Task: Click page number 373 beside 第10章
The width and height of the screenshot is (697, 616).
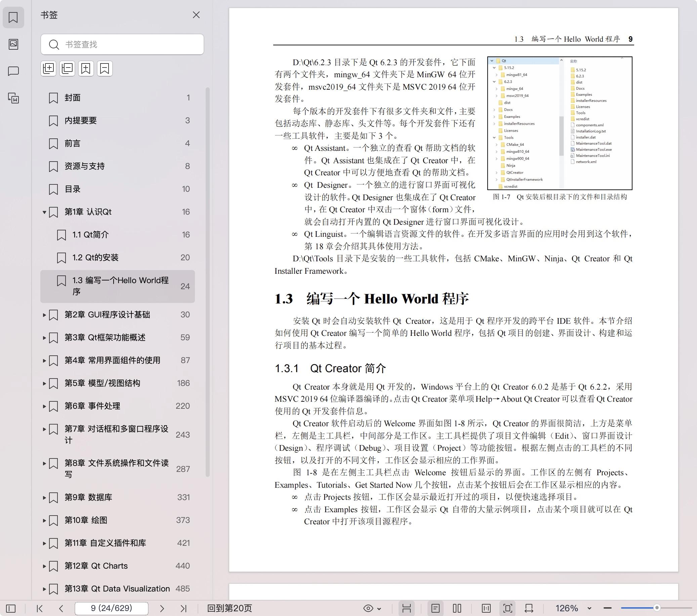Action: 183,520
